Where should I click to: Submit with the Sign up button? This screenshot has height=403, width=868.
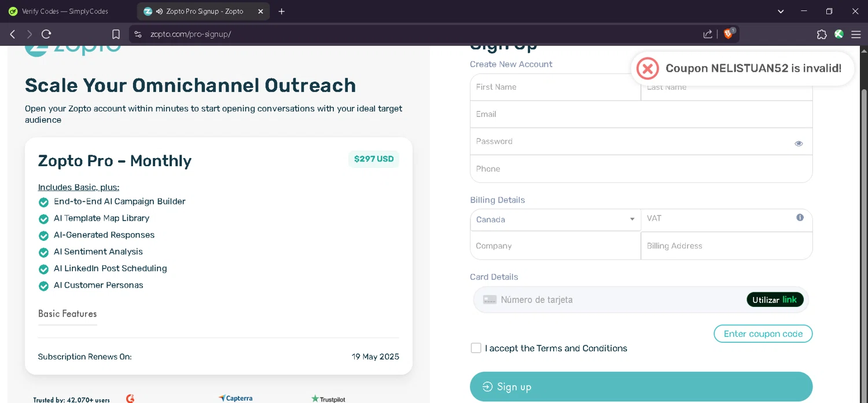(x=641, y=387)
